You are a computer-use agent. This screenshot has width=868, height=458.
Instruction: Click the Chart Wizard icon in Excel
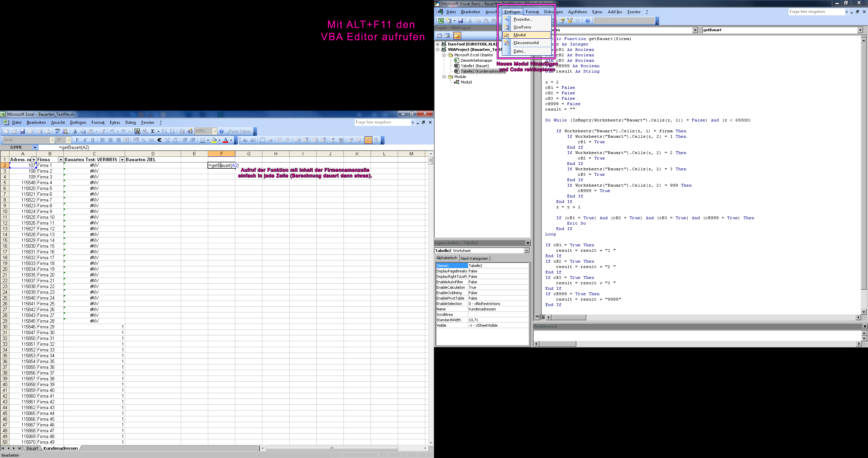point(182,131)
